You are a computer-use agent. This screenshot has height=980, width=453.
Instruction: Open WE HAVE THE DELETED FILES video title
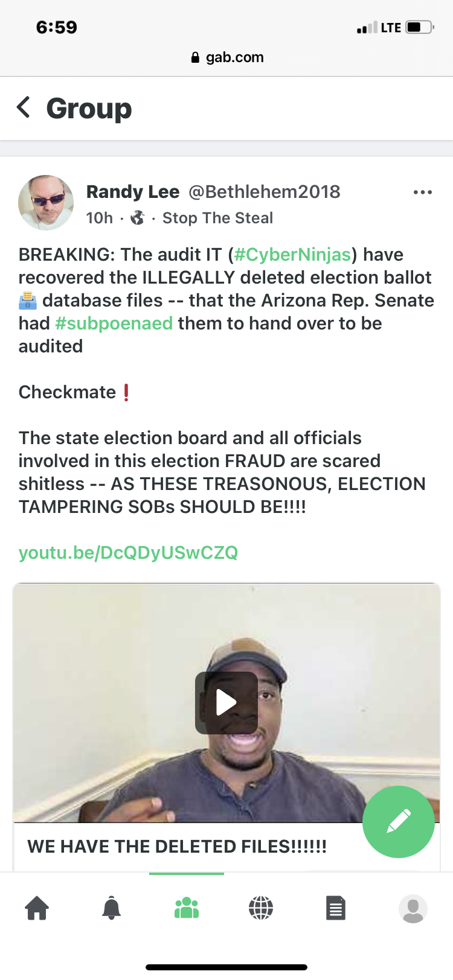pyautogui.click(x=177, y=847)
